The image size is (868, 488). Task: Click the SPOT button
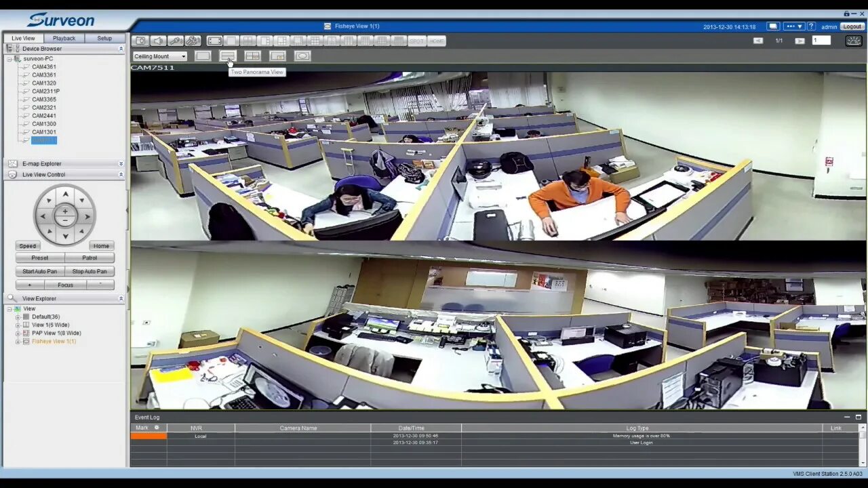417,41
